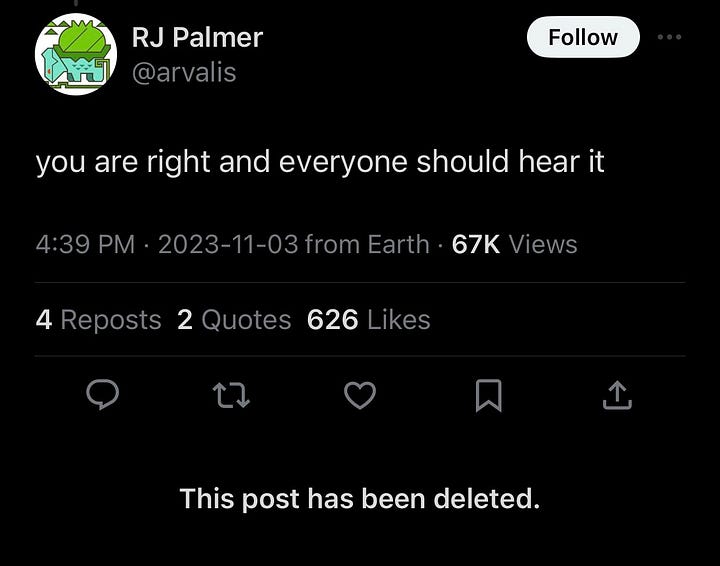Click the RJ Palmer display name
This screenshot has height=566, width=720.
click(x=197, y=37)
